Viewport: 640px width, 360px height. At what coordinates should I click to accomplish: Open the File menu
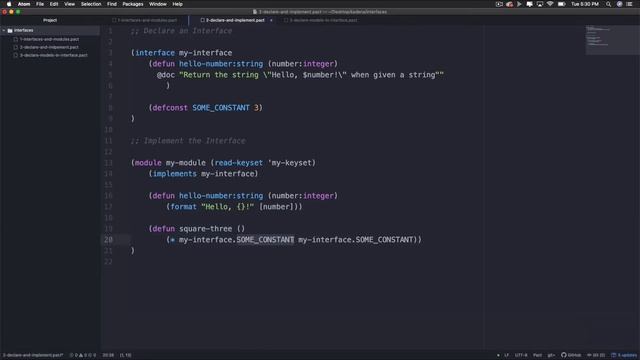click(40, 4)
